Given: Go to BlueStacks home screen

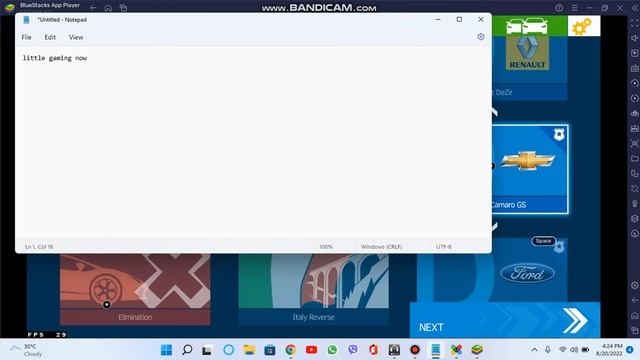Looking at the screenshot, I should point(108,8).
